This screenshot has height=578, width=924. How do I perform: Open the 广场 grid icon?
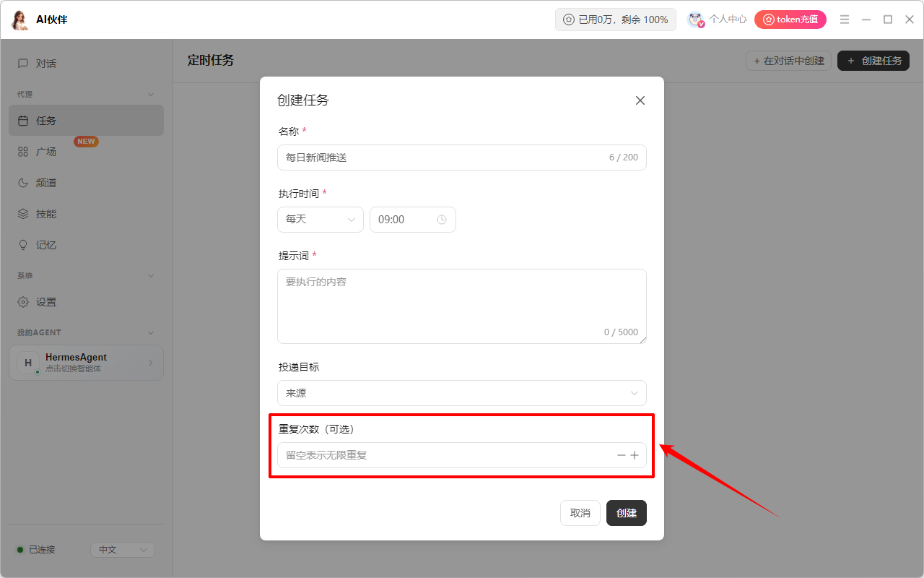[23, 152]
